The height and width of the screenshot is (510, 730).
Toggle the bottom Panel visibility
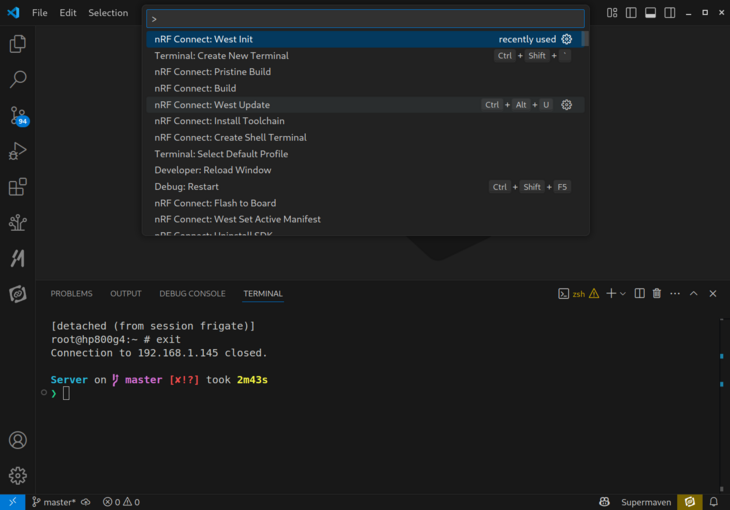pos(650,13)
